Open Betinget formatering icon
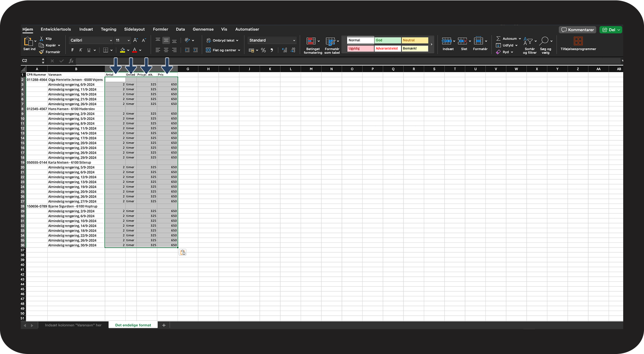This screenshot has height=354, width=644. pyautogui.click(x=311, y=41)
